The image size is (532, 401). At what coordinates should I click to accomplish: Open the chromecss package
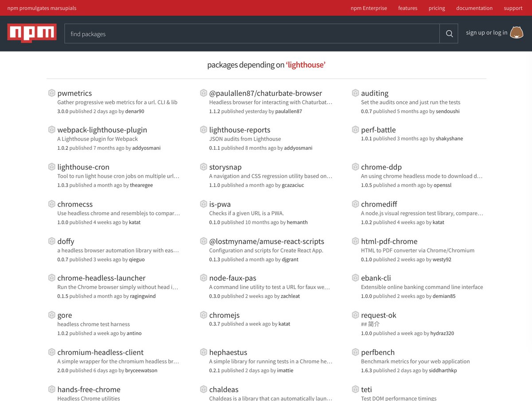pyautogui.click(x=75, y=204)
